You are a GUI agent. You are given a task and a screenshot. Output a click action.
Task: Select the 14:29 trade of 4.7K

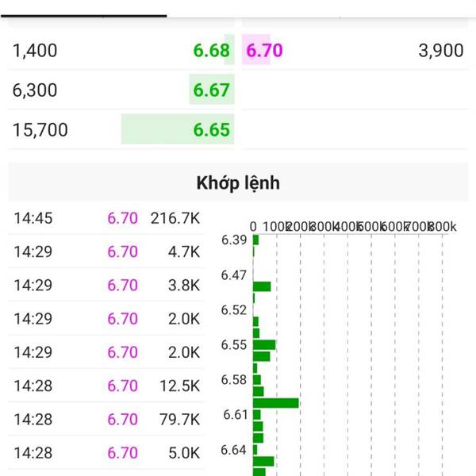click(x=106, y=251)
